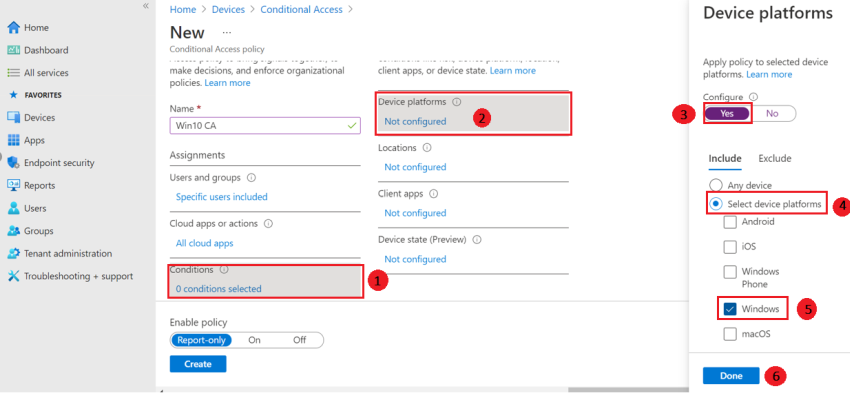850x393 pixels.
Task: Open Dashboard in the left sidebar
Action: [46, 50]
